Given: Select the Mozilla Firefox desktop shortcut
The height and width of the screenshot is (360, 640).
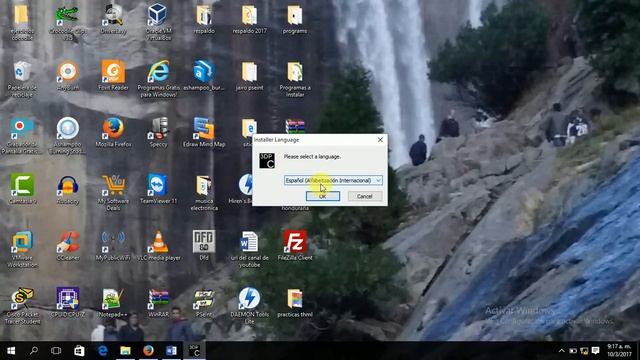Looking at the screenshot, I should (113, 133).
